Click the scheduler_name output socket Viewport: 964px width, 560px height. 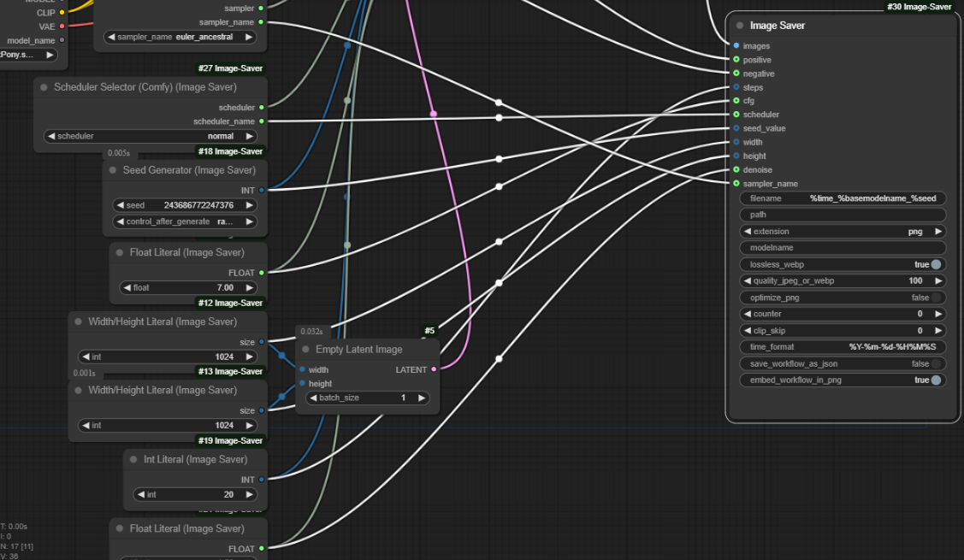[x=261, y=121]
